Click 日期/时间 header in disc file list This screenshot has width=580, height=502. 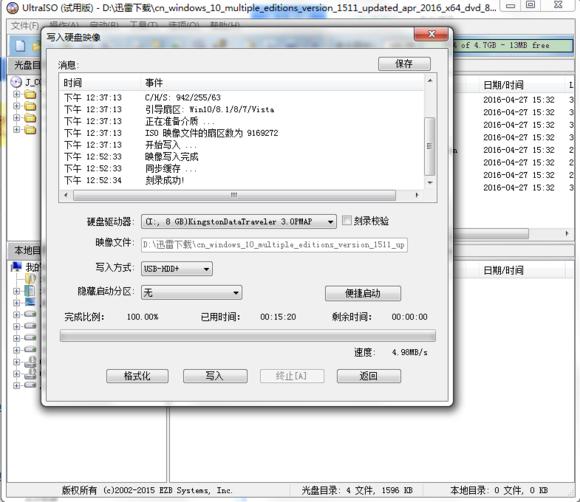[503, 85]
